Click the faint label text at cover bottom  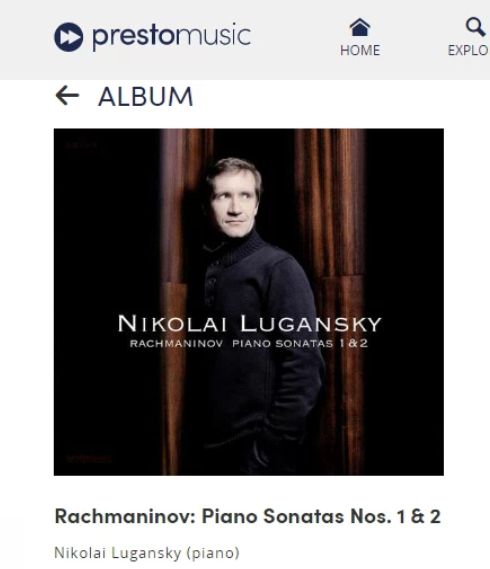[x=89, y=459]
